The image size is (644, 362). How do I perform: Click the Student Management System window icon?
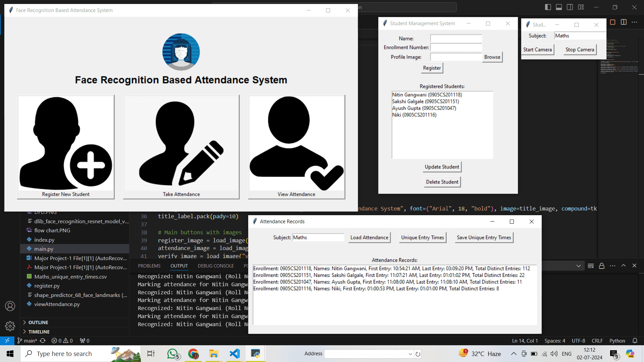pos(385,23)
